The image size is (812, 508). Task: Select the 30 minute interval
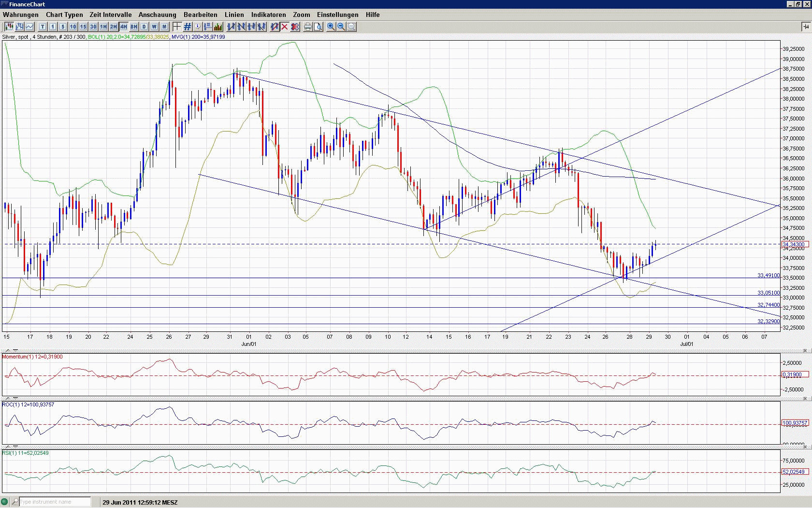93,27
